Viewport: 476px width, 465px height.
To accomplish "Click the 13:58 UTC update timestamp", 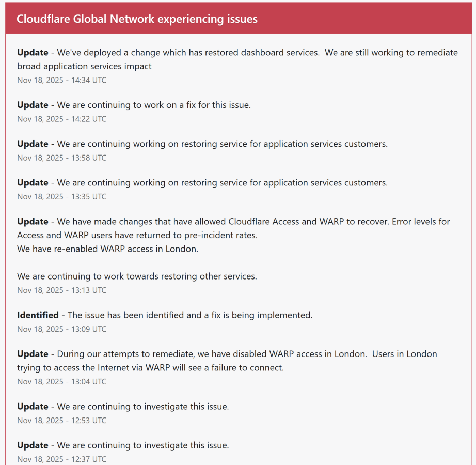I will point(62,158).
